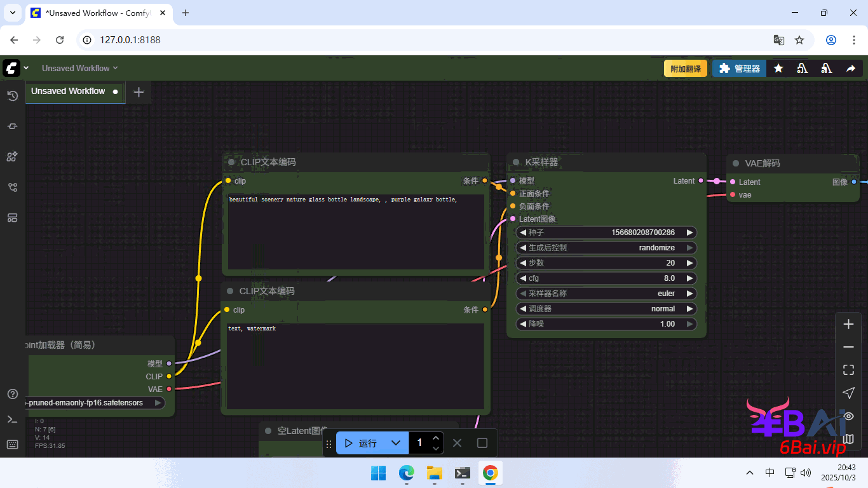Increase the 降噪 value with right arrow
This screenshot has width=868, height=488.
[690, 324]
